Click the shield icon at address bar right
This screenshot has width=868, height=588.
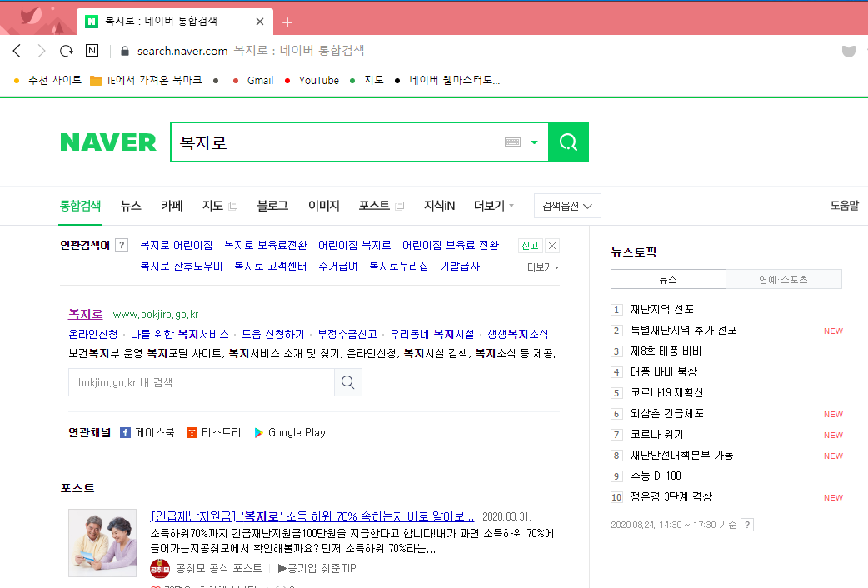(849, 51)
